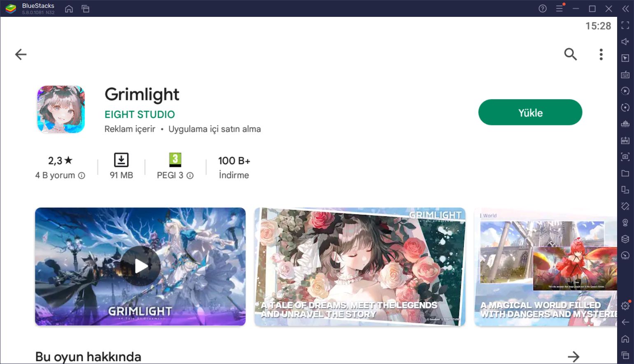Toggle eco mode sidebar icon
634x364 pixels.
625,255
